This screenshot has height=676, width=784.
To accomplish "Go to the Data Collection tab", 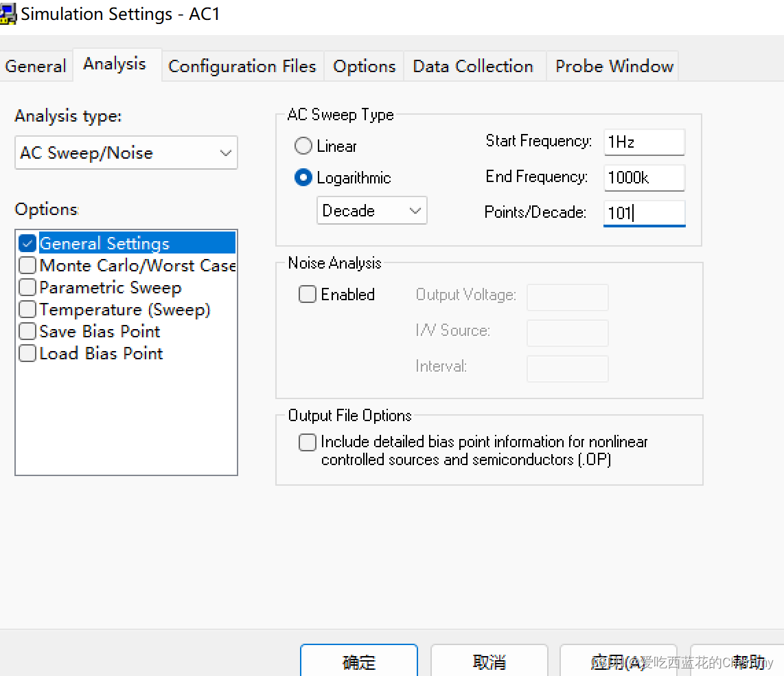I will tap(473, 67).
